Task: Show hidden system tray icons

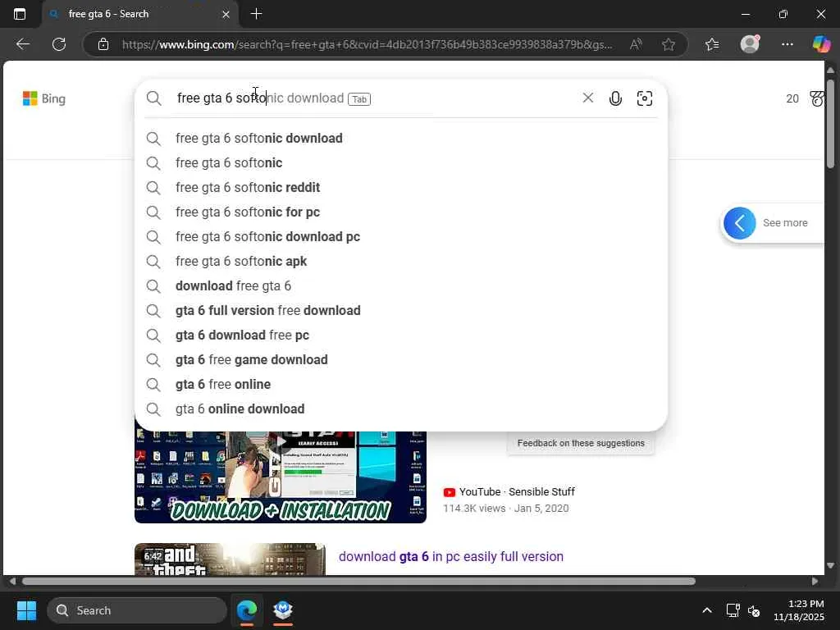Action: (x=707, y=610)
